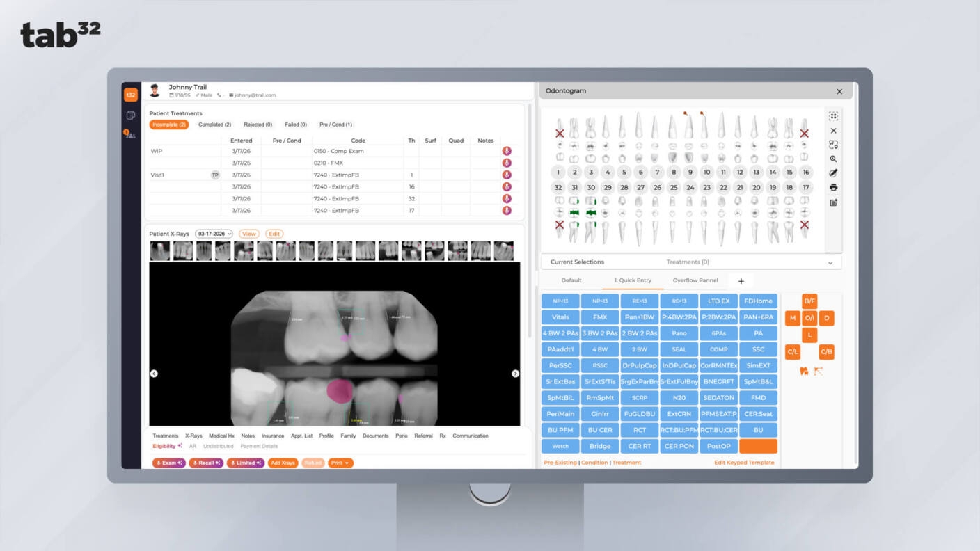Click the clear X icon in odontogram toolbar
This screenshot has height=551, width=980.
pyautogui.click(x=833, y=131)
